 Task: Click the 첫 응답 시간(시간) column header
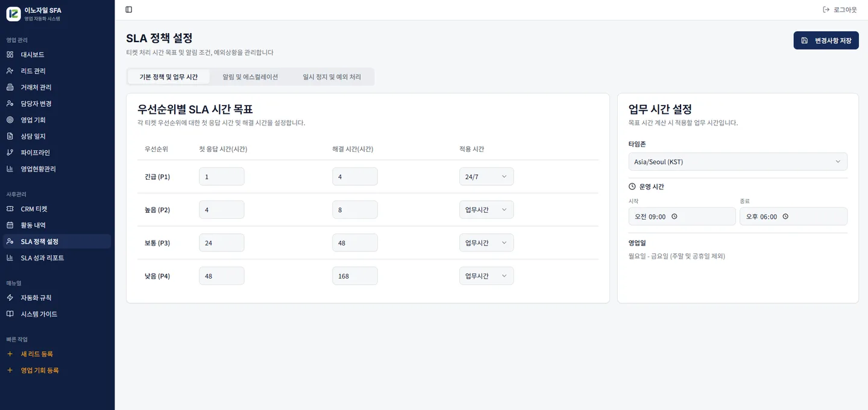tap(223, 149)
